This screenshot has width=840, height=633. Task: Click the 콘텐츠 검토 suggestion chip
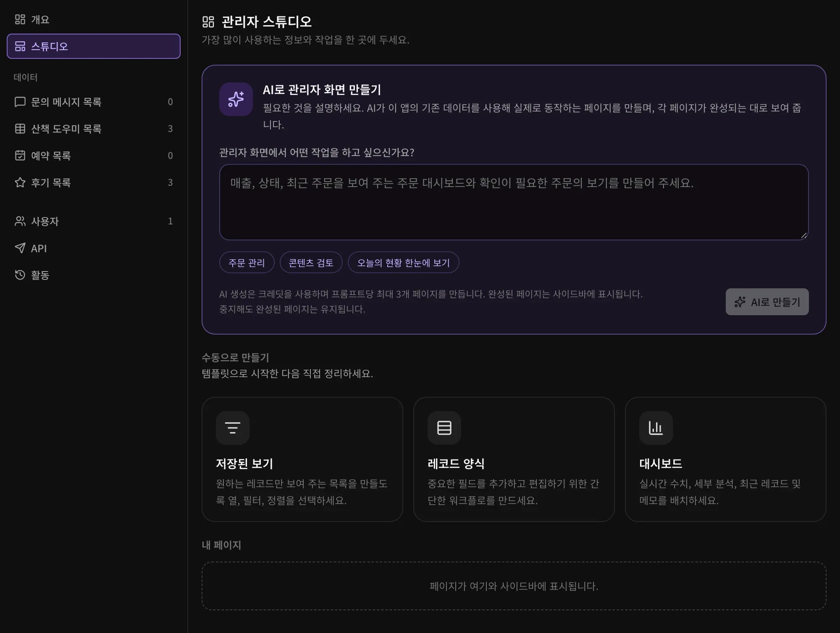point(311,263)
